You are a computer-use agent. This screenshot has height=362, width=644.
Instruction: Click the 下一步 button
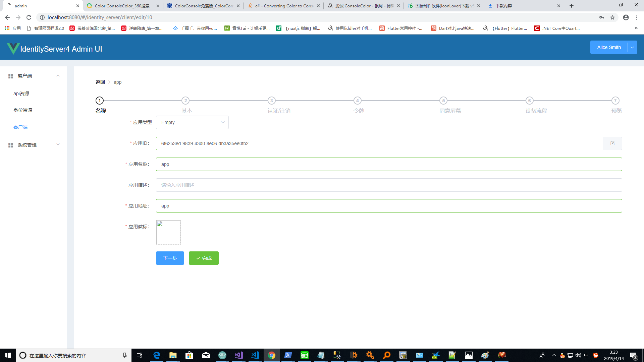tap(170, 258)
